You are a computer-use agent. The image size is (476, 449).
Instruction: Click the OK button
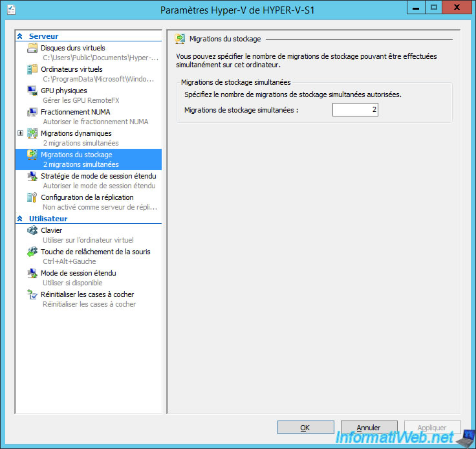pos(305,427)
